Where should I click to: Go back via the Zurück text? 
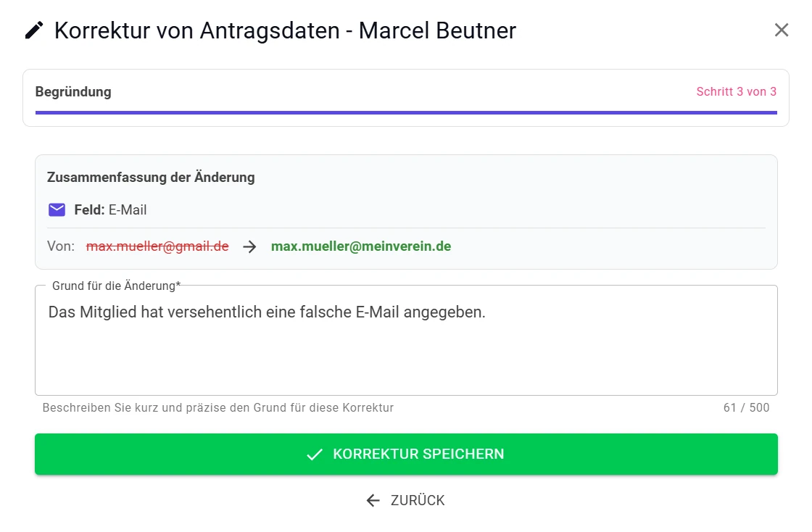417,500
